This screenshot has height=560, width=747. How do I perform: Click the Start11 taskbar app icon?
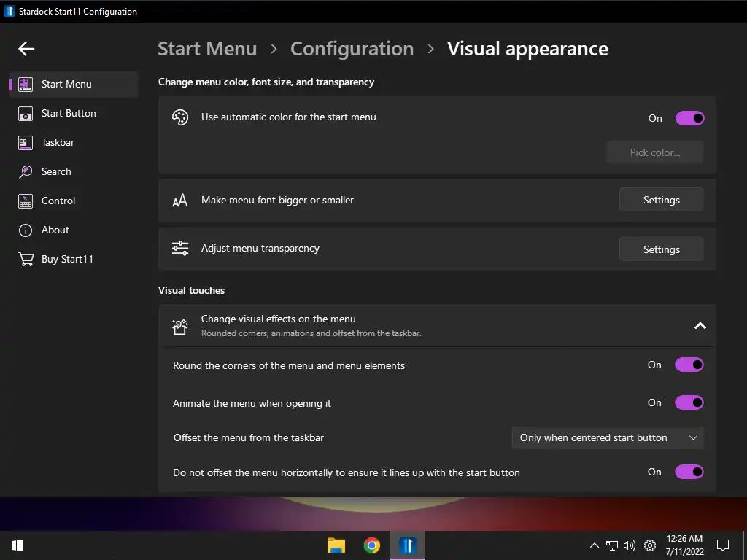408,545
